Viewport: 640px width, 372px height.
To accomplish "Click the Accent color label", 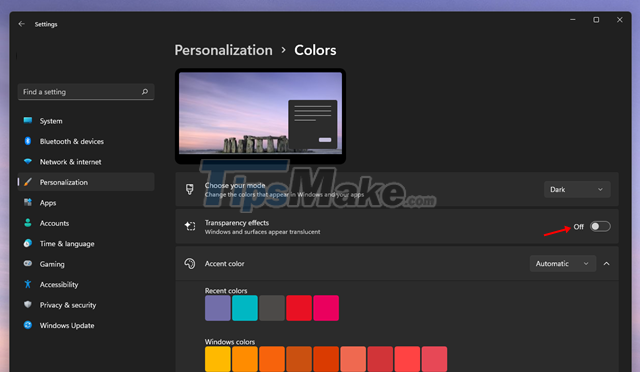I will (x=224, y=264).
